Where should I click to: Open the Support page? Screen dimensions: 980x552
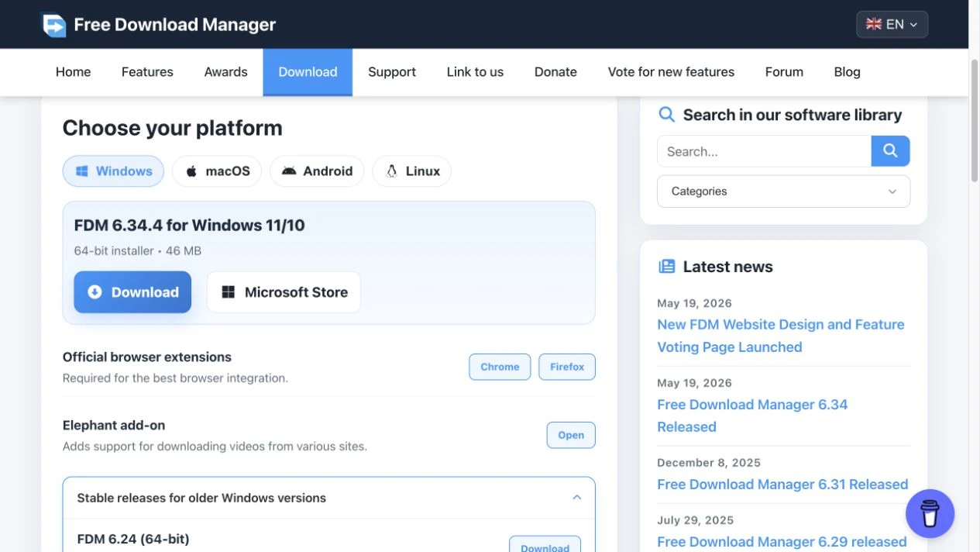coord(392,72)
